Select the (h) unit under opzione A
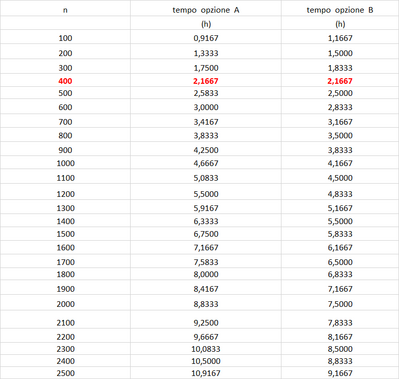The width and height of the screenshot is (399, 379). point(206,24)
